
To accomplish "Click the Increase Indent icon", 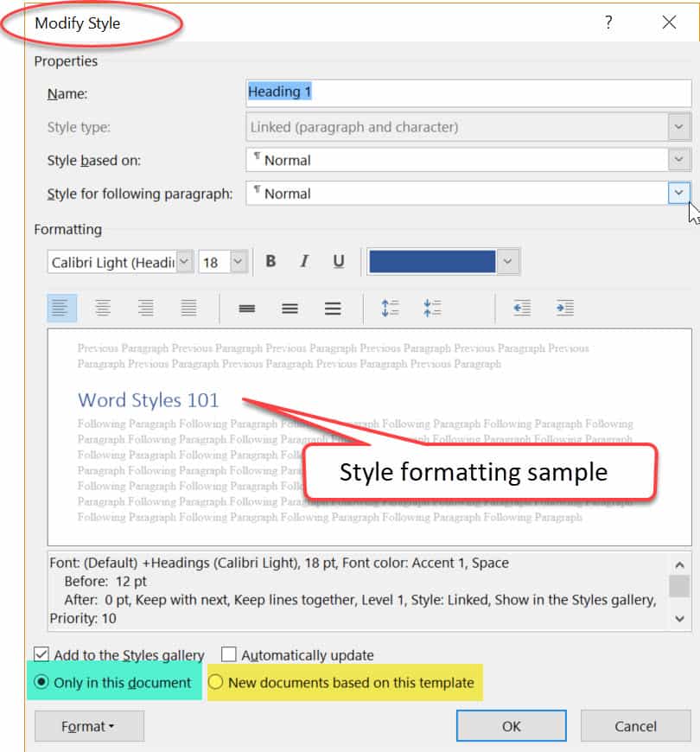I will point(565,308).
